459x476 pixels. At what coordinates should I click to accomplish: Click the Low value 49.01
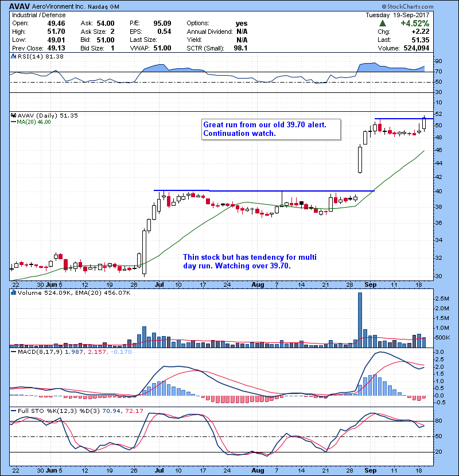coord(56,40)
